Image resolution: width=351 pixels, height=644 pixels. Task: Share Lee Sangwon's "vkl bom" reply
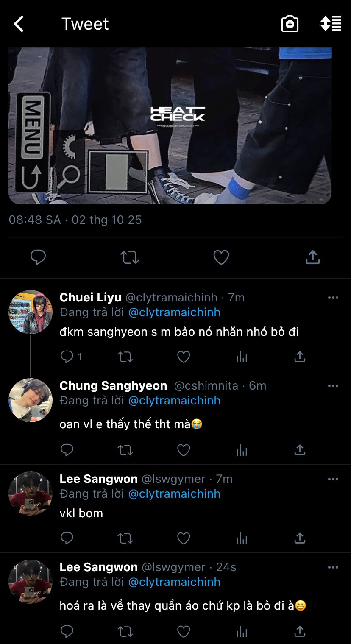[300, 538]
